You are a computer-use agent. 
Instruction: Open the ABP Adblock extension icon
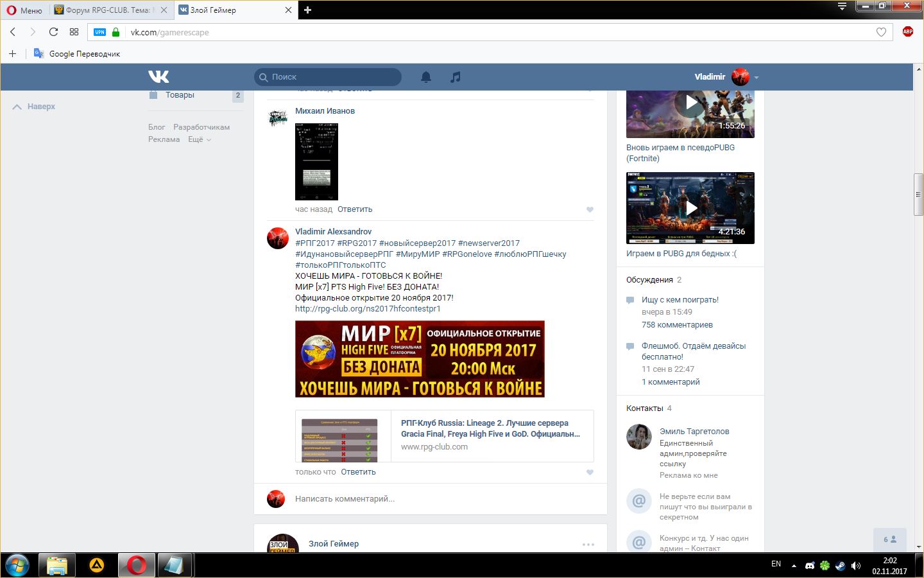(907, 31)
